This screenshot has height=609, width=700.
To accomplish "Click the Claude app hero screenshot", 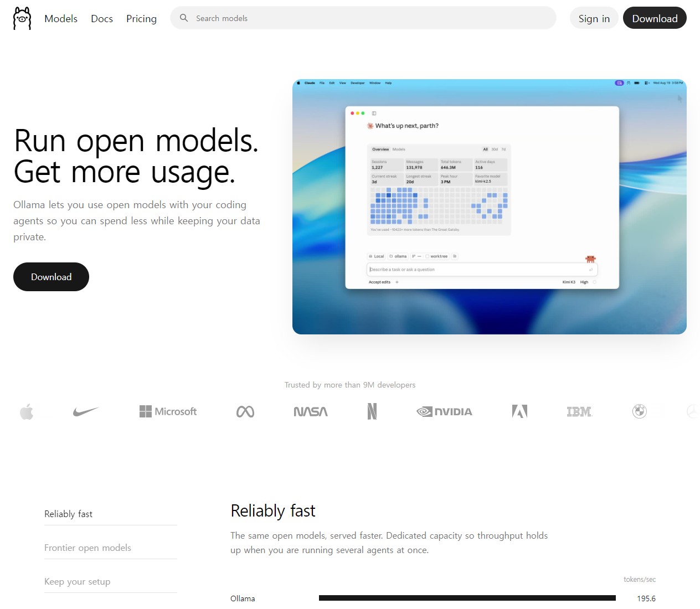I will (x=490, y=207).
